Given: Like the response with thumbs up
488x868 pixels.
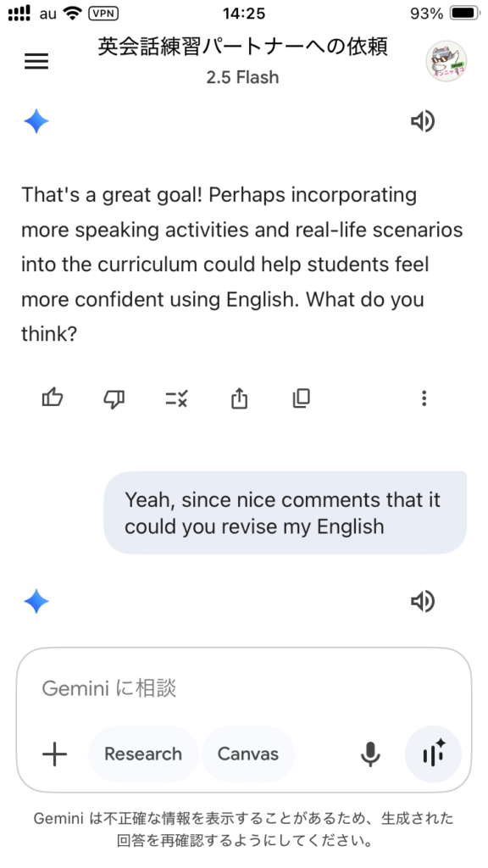Looking at the screenshot, I should (x=53, y=398).
